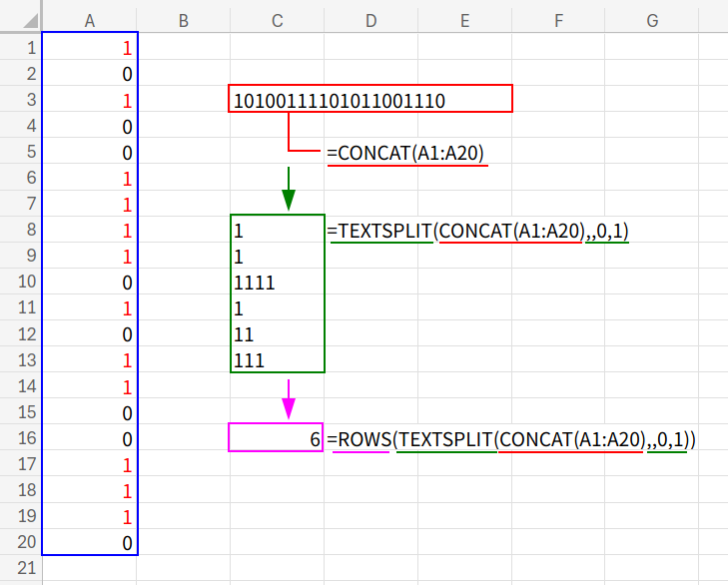Click cell with 10100111101011001110 text
This screenshot has height=585, width=728.
click(340, 100)
